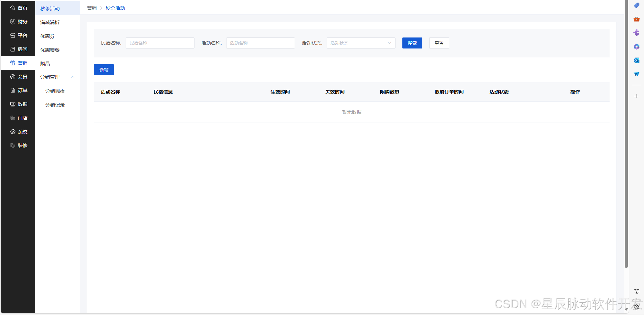Focus the 活动名称 input field
644x315 pixels.
coord(261,43)
